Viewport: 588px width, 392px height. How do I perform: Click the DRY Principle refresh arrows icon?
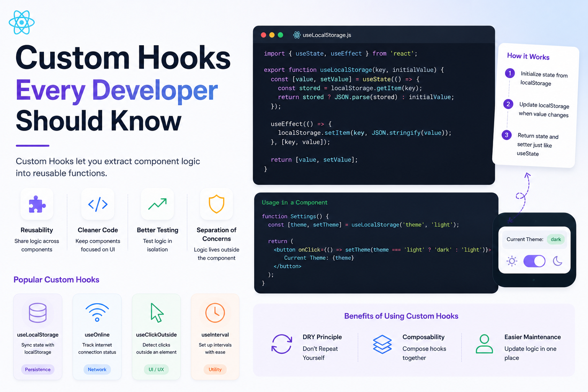pyautogui.click(x=282, y=344)
